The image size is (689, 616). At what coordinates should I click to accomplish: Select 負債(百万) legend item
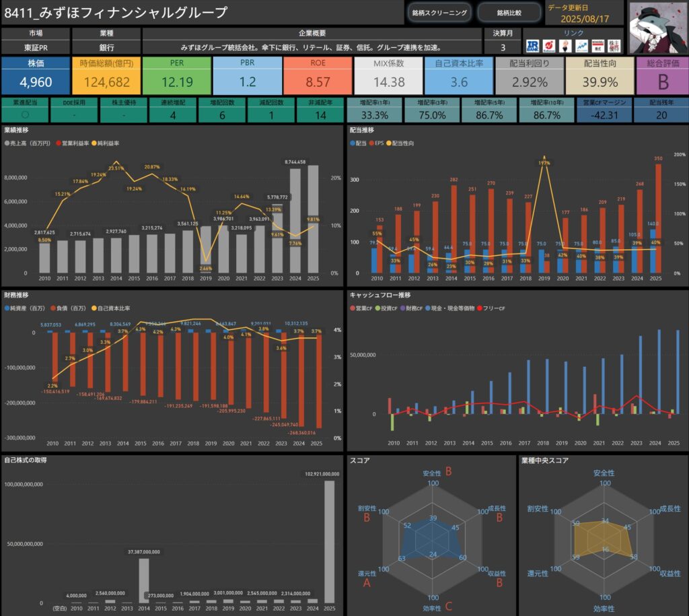(x=68, y=308)
